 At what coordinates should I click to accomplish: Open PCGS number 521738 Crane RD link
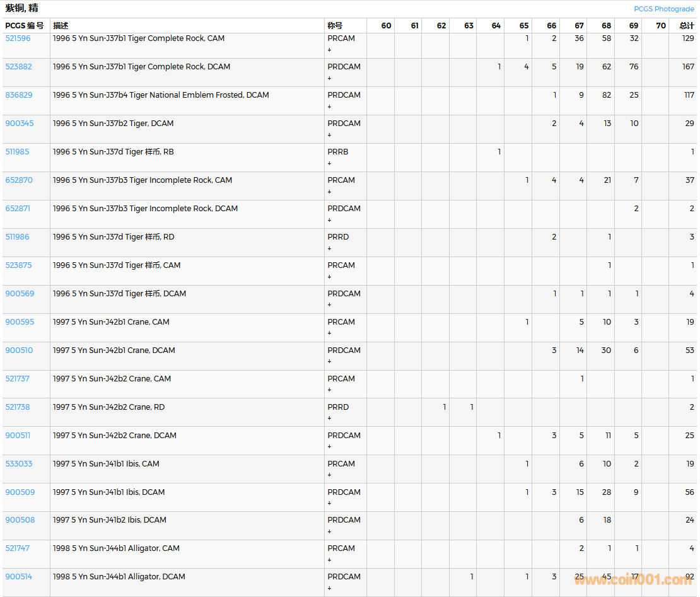click(x=17, y=407)
